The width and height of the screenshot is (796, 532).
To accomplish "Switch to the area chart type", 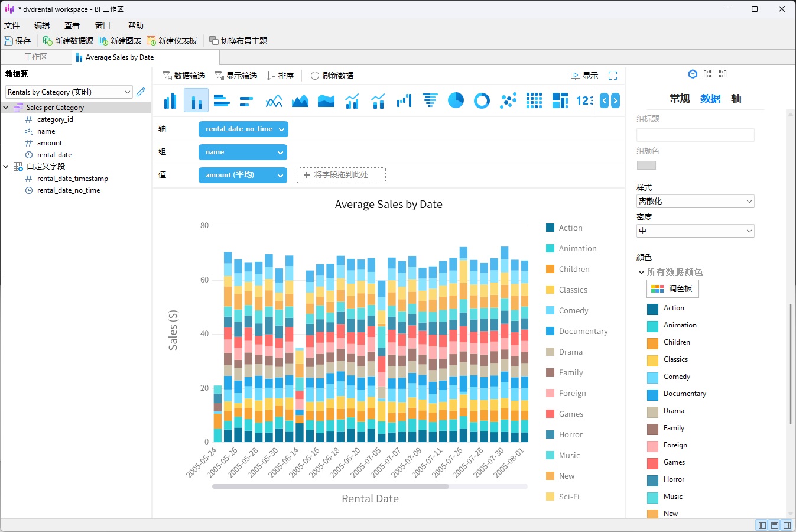I will [300, 100].
